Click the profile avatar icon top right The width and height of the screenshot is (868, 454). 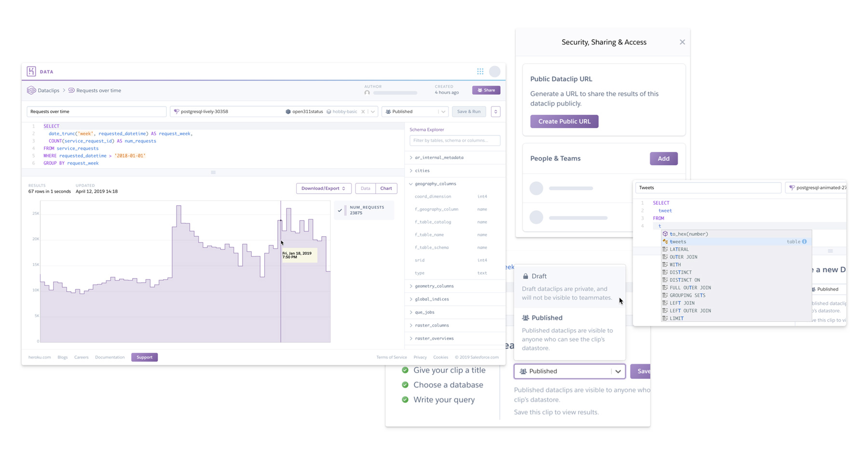495,71
